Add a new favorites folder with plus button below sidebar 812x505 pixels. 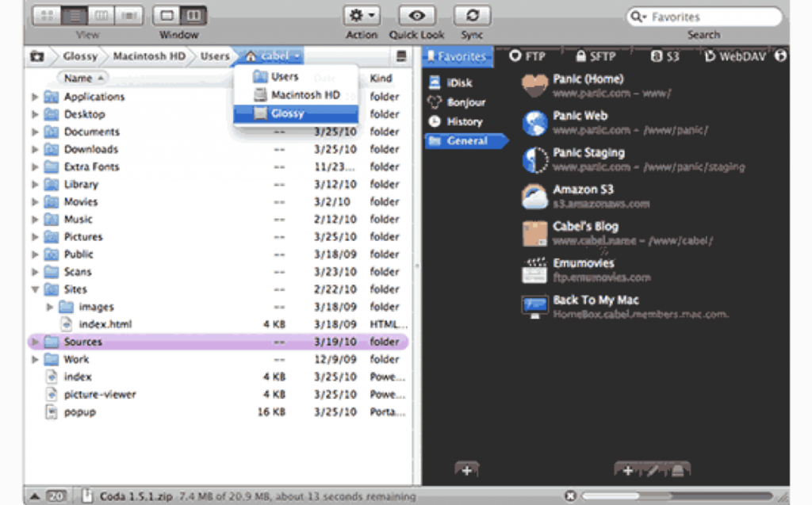coord(466,470)
